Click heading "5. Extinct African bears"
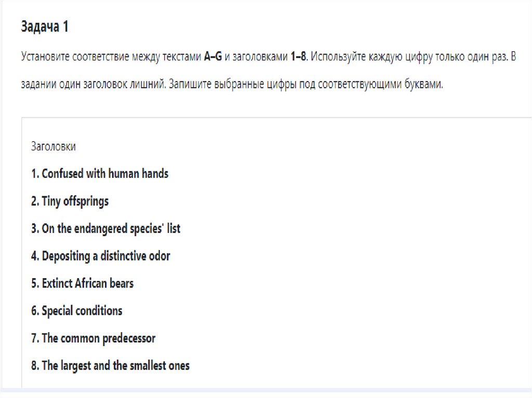532x398 pixels. tap(82, 283)
